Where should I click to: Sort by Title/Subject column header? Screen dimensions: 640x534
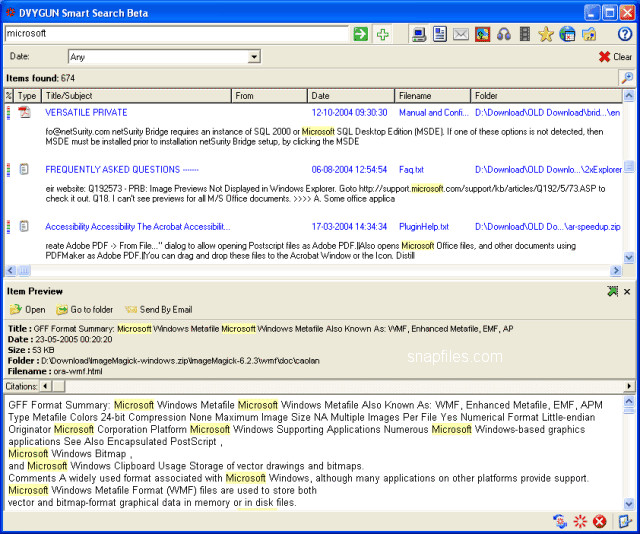coord(136,96)
